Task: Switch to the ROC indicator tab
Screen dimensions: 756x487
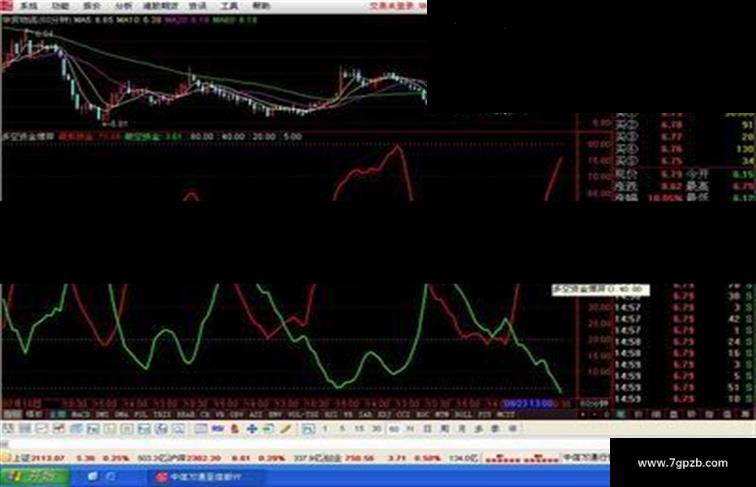Action: [x=422, y=414]
